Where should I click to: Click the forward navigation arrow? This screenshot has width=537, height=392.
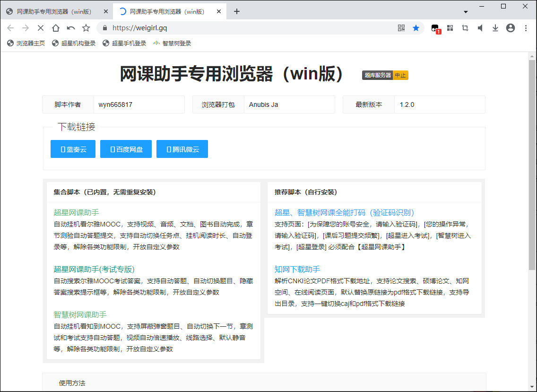pos(26,28)
